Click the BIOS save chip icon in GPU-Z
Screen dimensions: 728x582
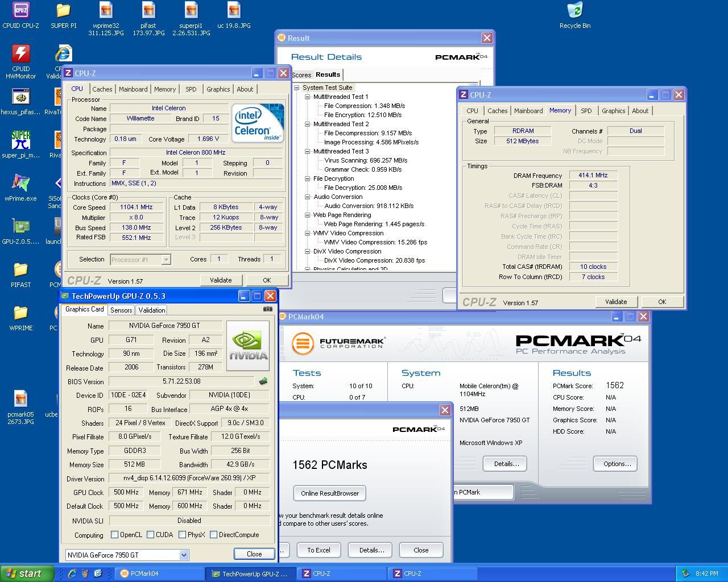tap(263, 381)
